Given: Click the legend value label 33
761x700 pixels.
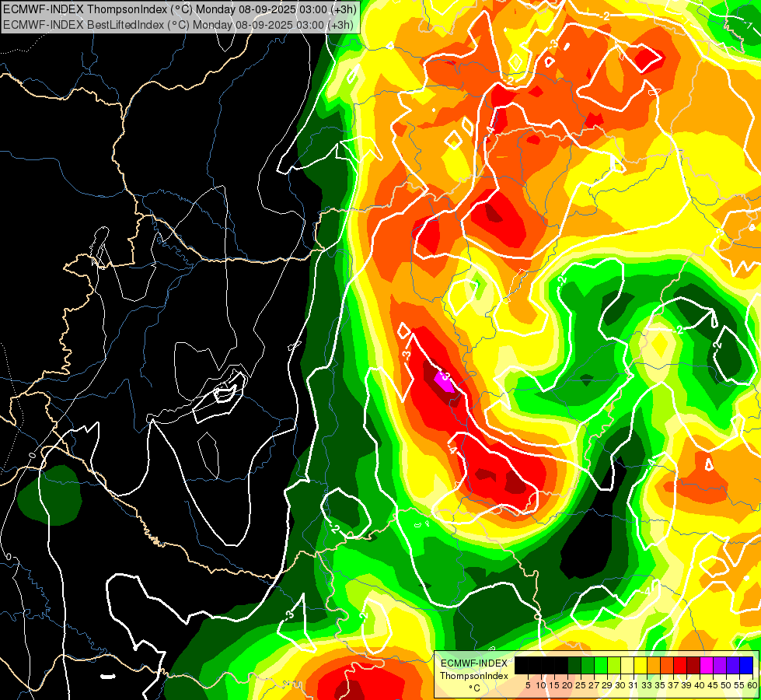Looking at the screenshot, I should tap(647, 685).
